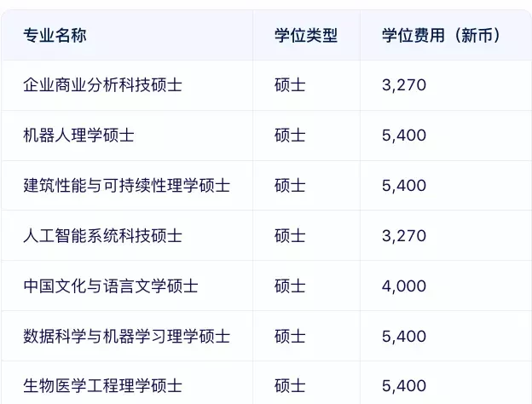Image resolution: width=532 pixels, height=404 pixels.
Task: Click 硕士 degree type in 机器人理学硕士 row
Action: pos(290,136)
